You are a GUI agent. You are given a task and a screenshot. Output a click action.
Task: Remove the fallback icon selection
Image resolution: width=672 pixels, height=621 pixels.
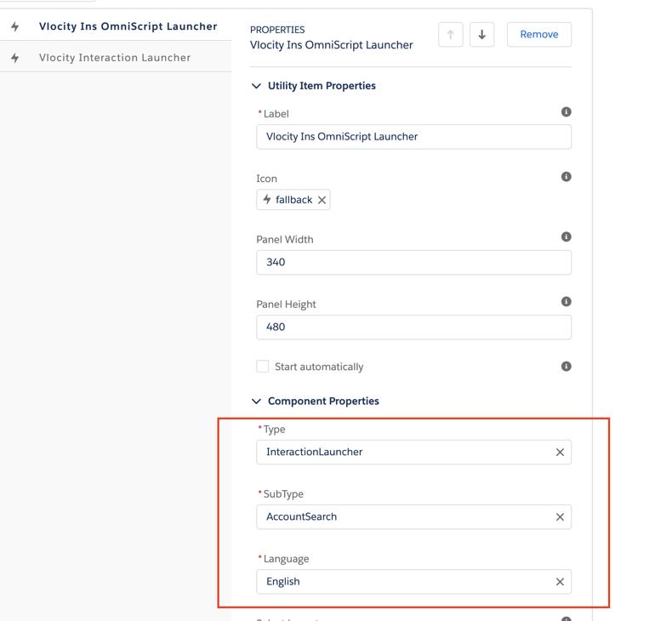coord(322,200)
